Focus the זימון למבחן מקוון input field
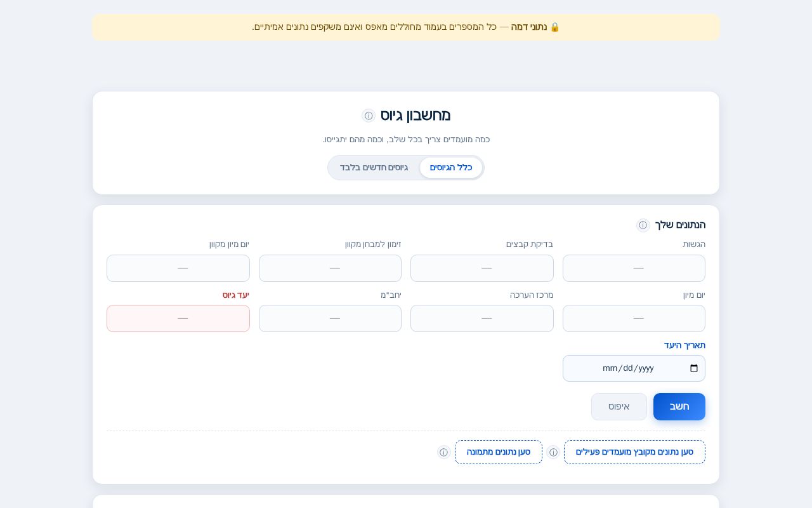This screenshot has height=508, width=812. click(330, 268)
